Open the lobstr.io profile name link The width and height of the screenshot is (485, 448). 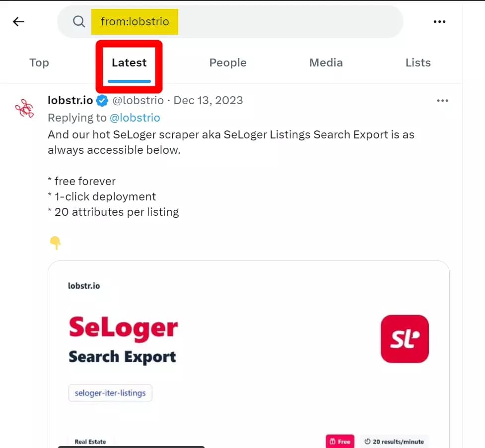pos(70,100)
